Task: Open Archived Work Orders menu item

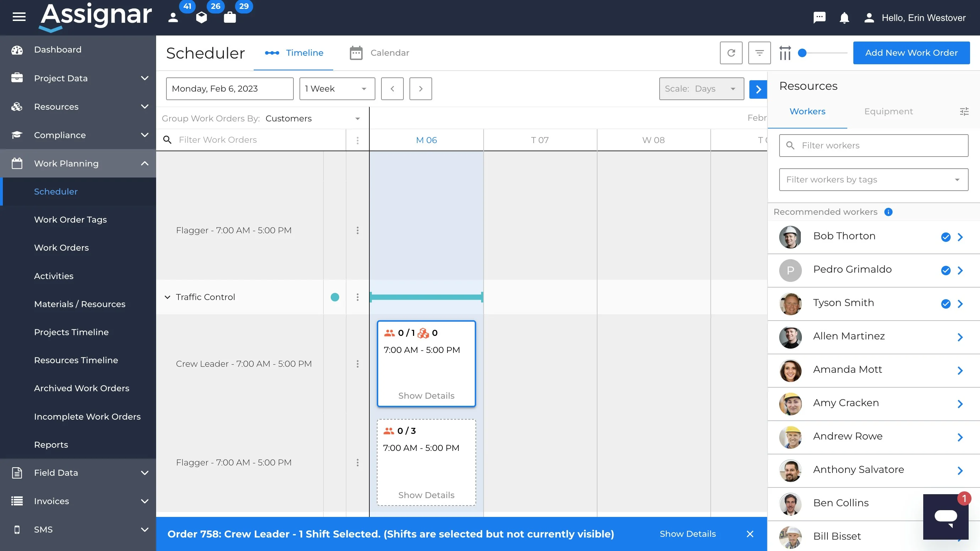Action: 81,388
